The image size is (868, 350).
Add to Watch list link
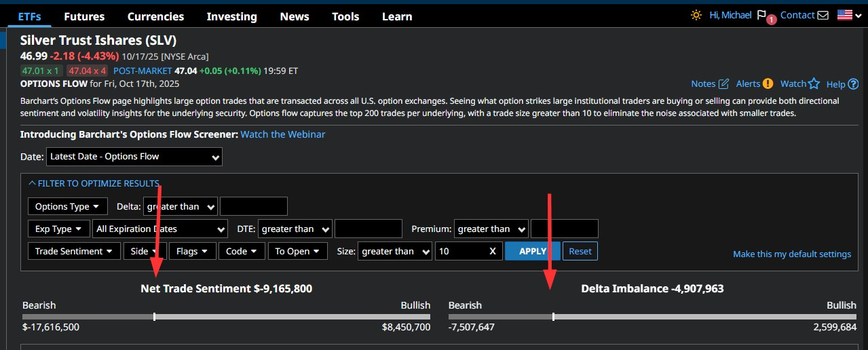coord(793,83)
